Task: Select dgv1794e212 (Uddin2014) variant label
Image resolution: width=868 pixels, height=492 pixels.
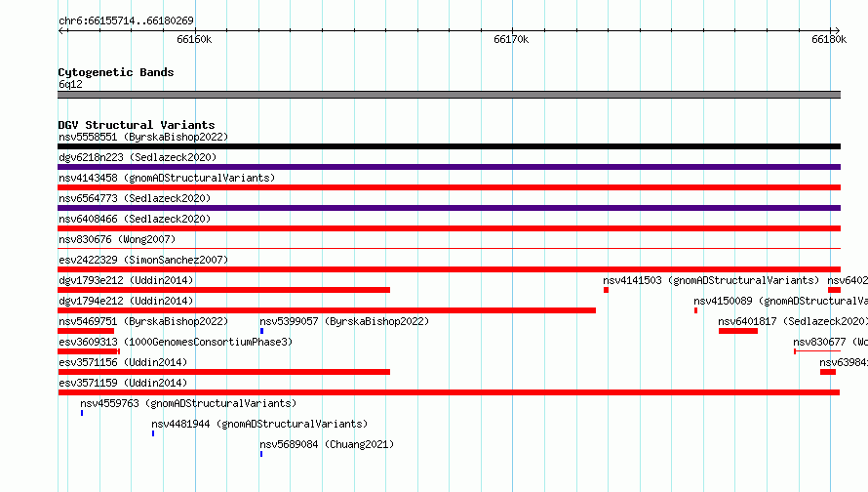Action: 126,301
